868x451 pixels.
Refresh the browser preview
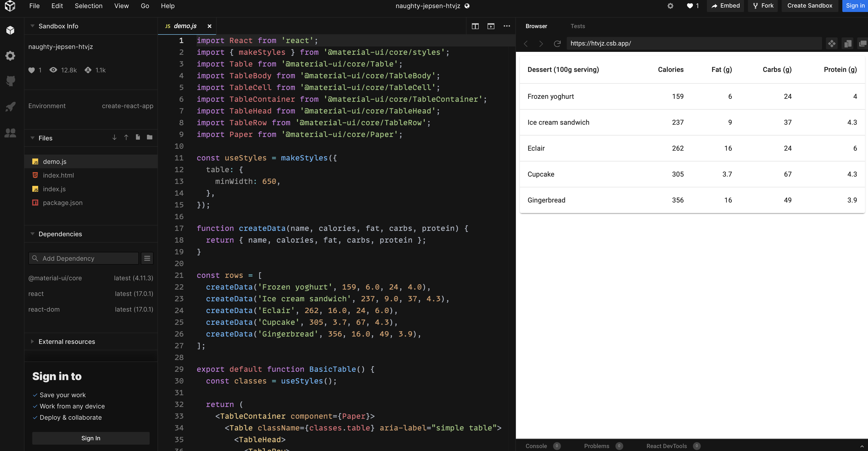pos(557,44)
